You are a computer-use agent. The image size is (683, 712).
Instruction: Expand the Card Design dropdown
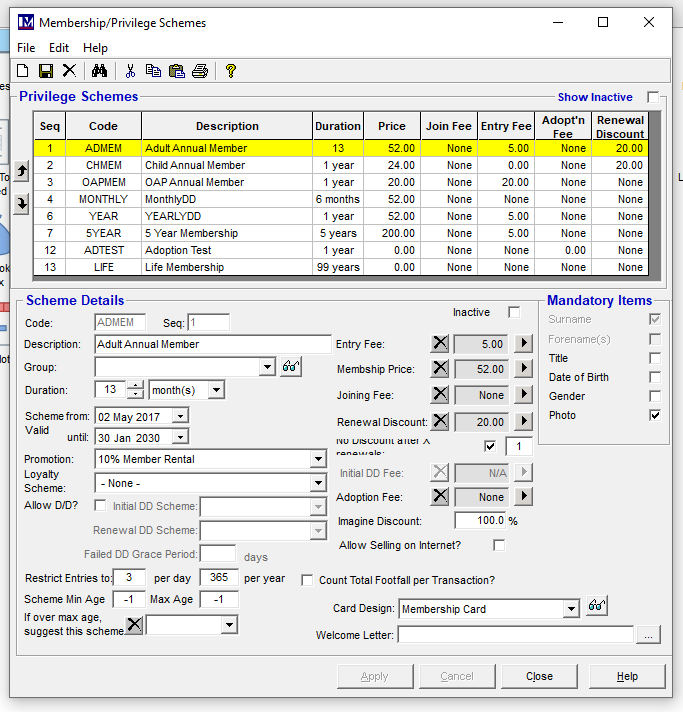click(570, 609)
